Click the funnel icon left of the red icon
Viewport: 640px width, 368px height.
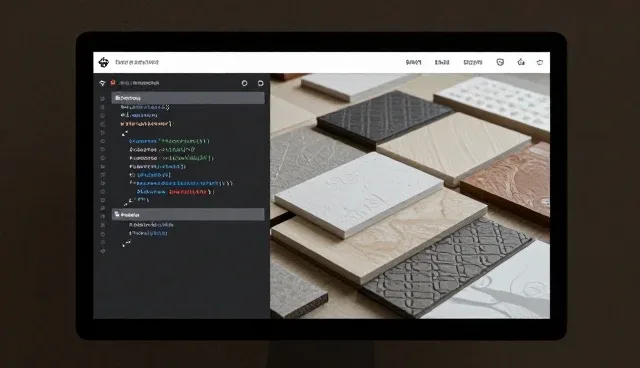tap(102, 83)
